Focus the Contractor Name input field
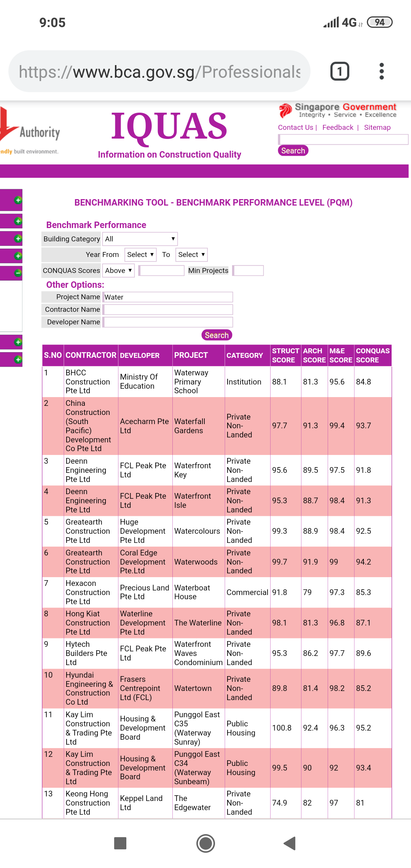 (168, 310)
